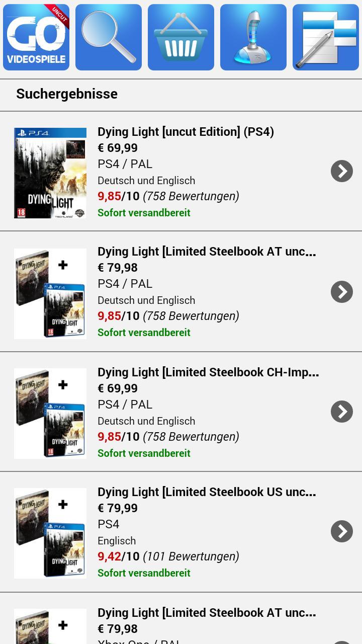
Task: Tap the arrow beside the US Steelbook result
Action: (x=342, y=531)
